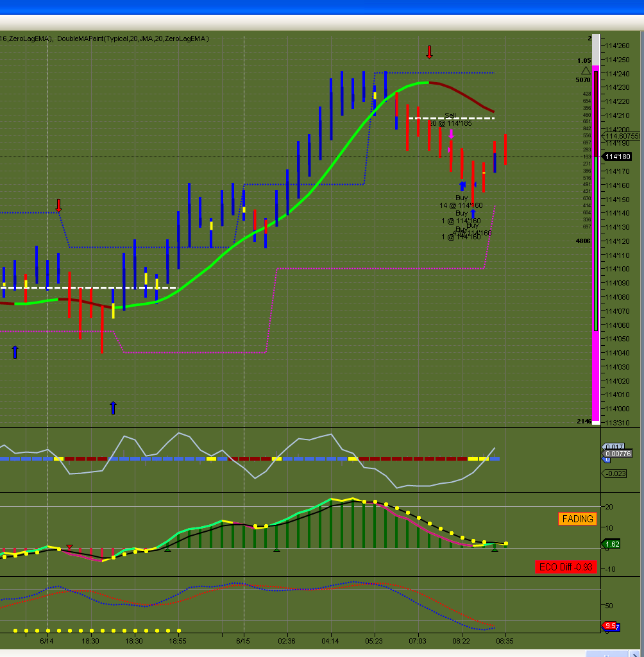Screen dimensions: 644x657
Task: Click the -0.023 indicator value tag
Action: point(614,474)
